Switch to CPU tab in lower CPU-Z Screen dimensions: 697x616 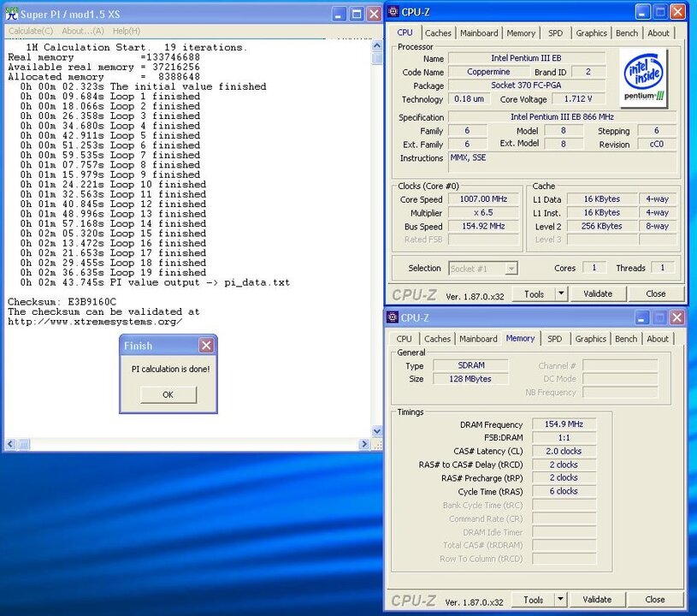point(404,339)
